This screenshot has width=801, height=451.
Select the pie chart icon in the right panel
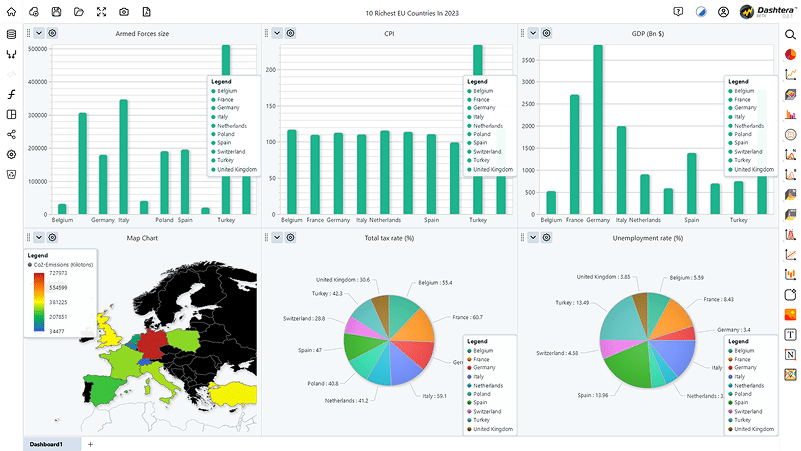tap(790, 53)
